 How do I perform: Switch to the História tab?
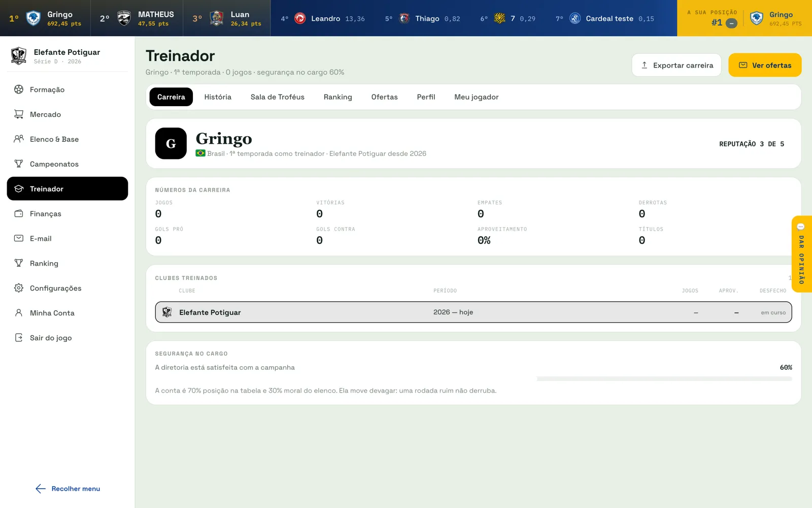[x=218, y=97]
